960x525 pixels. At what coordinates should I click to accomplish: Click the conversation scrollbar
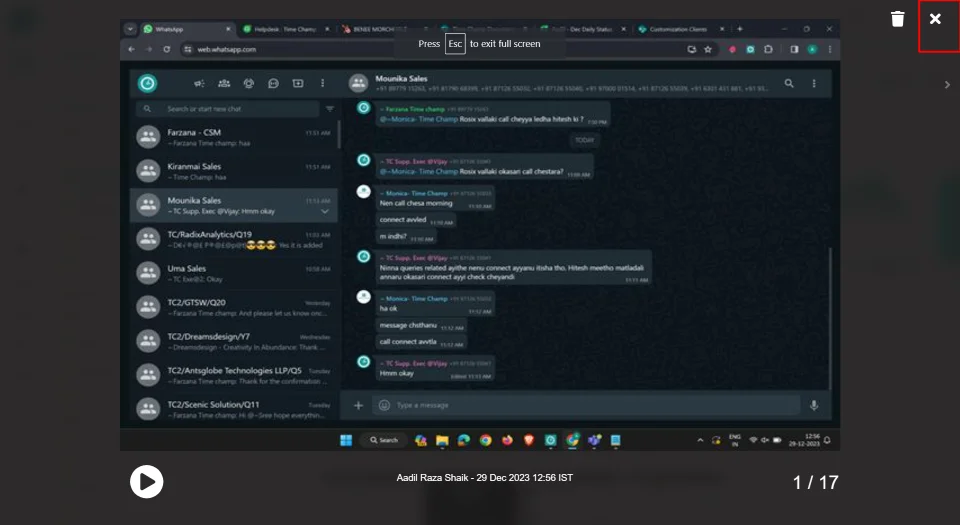(x=830, y=318)
